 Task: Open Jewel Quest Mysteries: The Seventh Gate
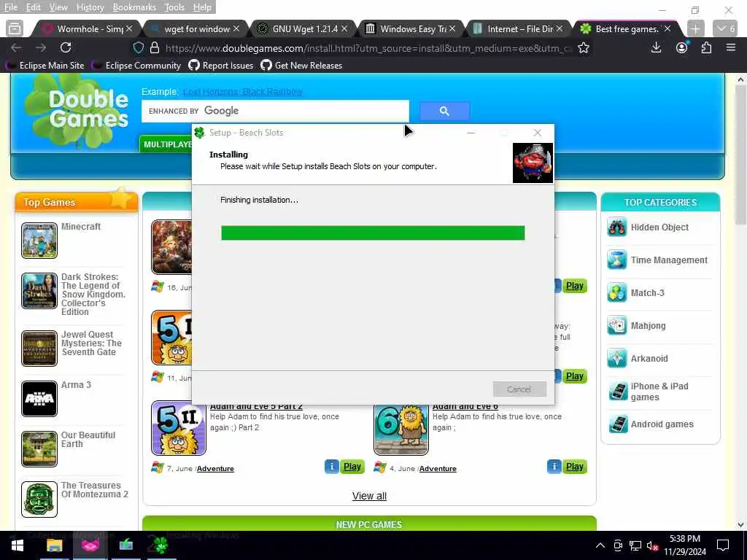[x=91, y=343]
